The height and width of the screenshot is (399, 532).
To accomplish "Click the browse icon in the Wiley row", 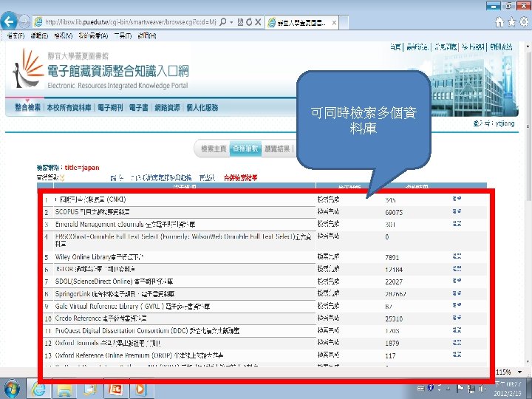I will (457, 256).
